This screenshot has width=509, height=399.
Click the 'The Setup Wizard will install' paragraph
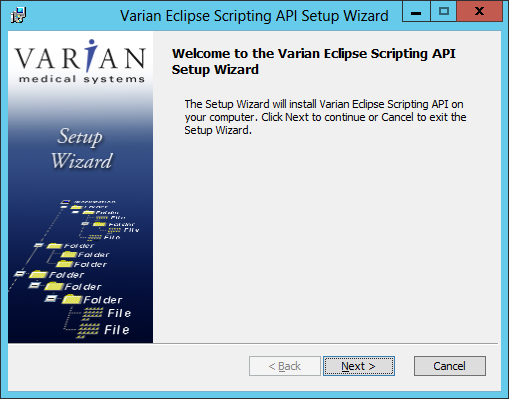[325, 117]
